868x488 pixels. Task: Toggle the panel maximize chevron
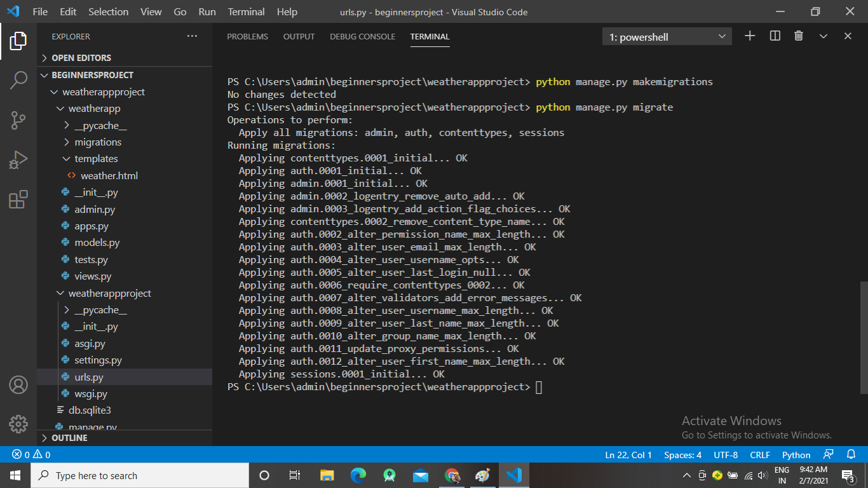(823, 36)
